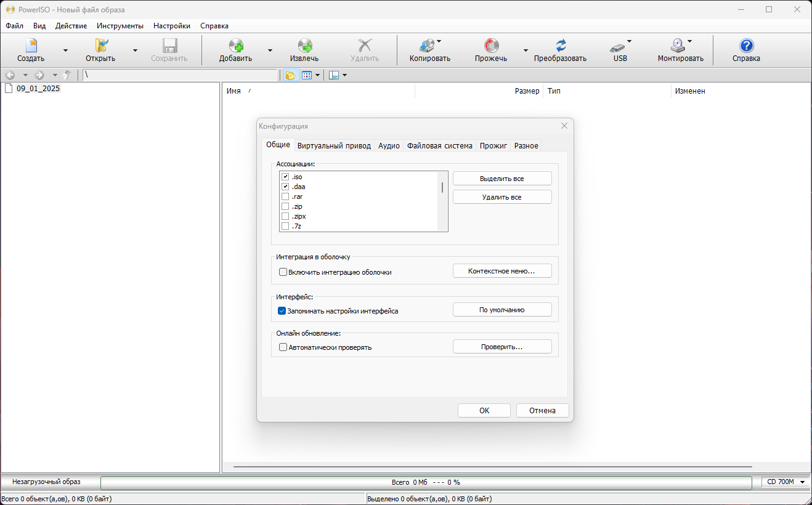The width and height of the screenshot is (812, 505).
Task: Open the Инструменты menu
Action: coord(120,26)
